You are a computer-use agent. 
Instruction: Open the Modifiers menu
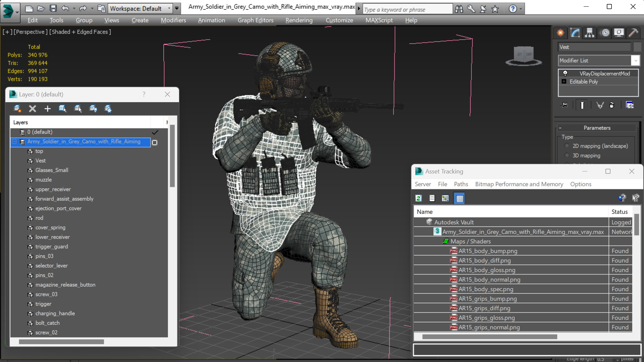[x=173, y=20]
